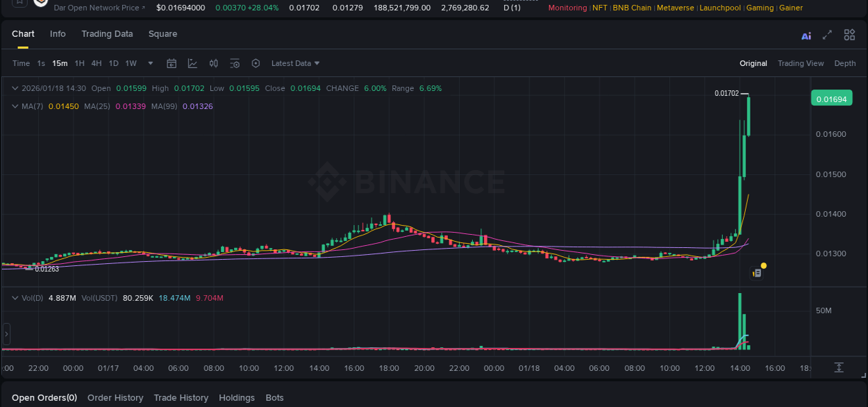
Task: Open the chart type dropdown icon
Action: click(192, 63)
